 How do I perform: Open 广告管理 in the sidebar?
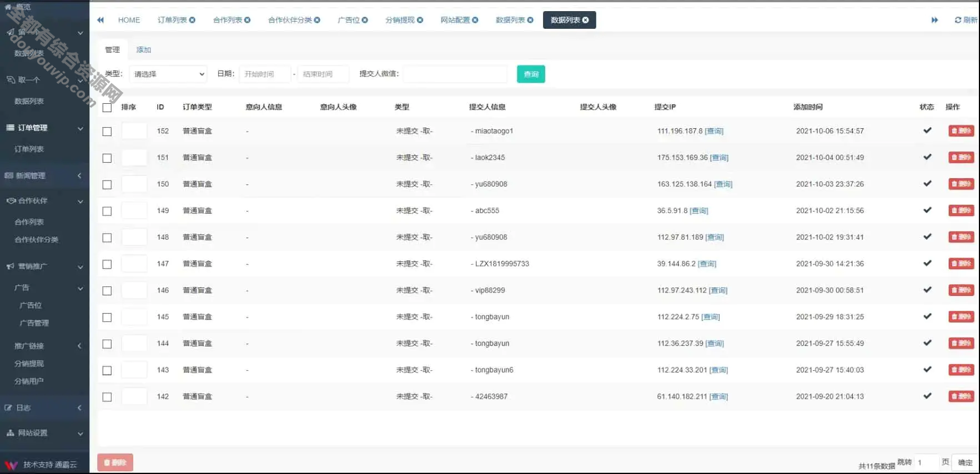coord(34,323)
